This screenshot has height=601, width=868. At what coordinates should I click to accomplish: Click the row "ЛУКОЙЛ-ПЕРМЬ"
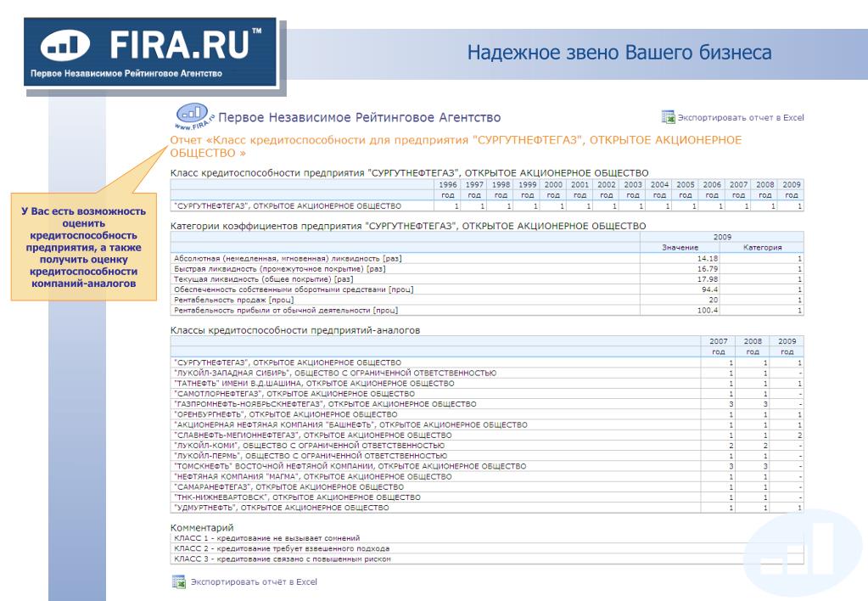487,456
